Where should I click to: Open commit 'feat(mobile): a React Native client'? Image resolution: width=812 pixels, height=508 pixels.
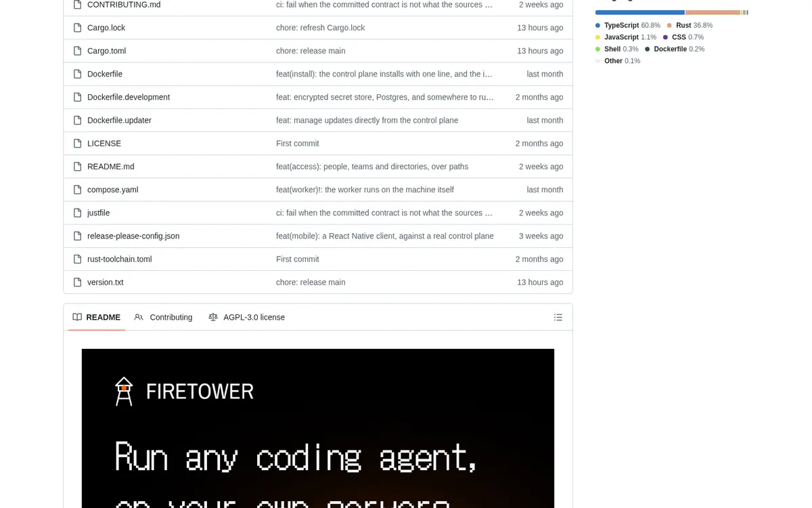tap(385, 236)
